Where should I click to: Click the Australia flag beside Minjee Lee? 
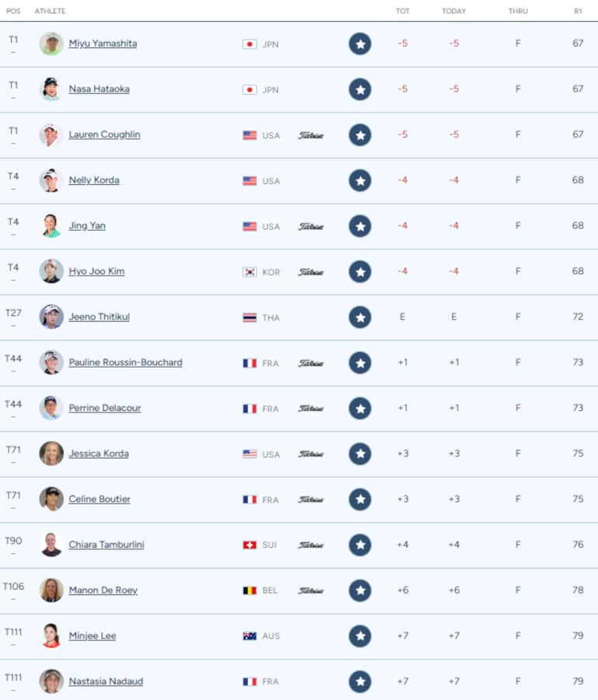[x=249, y=636]
